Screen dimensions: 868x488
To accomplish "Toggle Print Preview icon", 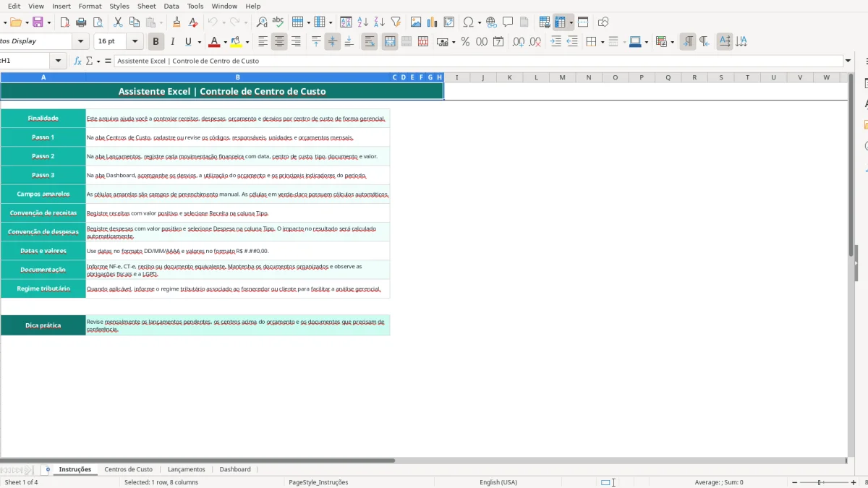I will 98,22.
